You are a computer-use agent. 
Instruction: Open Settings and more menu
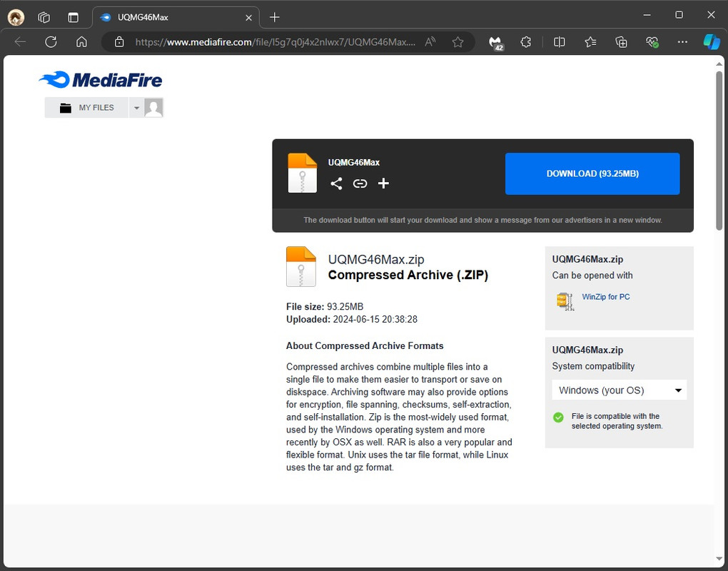(682, 42)
